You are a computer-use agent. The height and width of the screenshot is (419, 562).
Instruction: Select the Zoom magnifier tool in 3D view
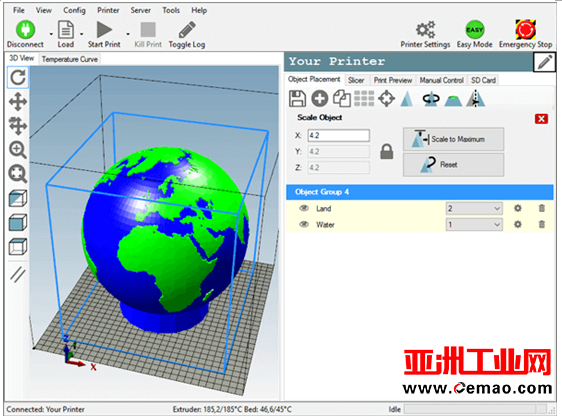pyautogui.click(x=18, y=150)
